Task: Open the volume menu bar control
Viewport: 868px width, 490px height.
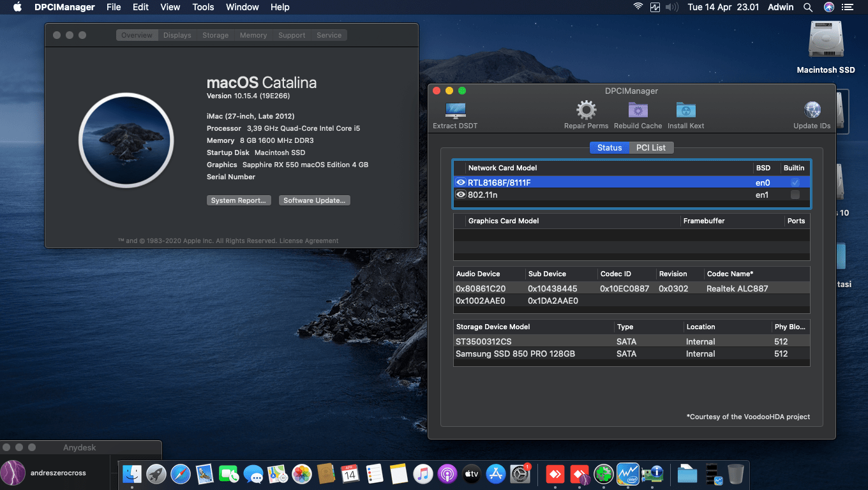Action: [x=671, y=7]
